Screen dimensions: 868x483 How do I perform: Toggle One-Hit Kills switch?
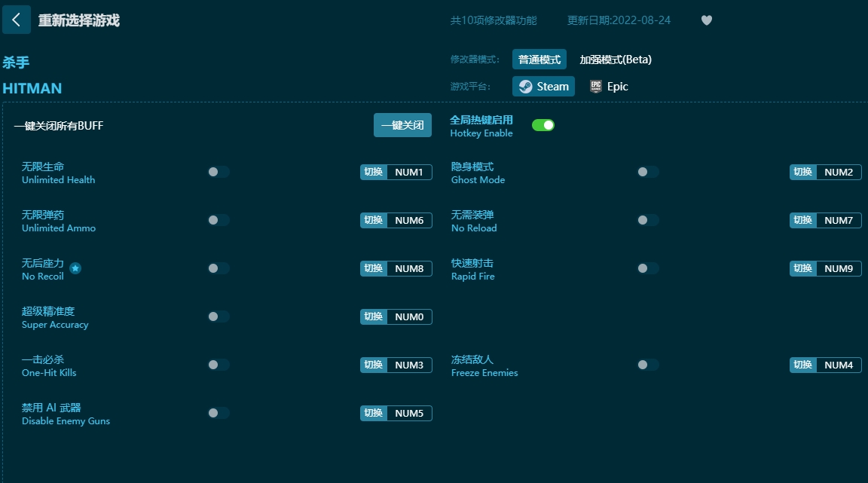pos(218,365)
